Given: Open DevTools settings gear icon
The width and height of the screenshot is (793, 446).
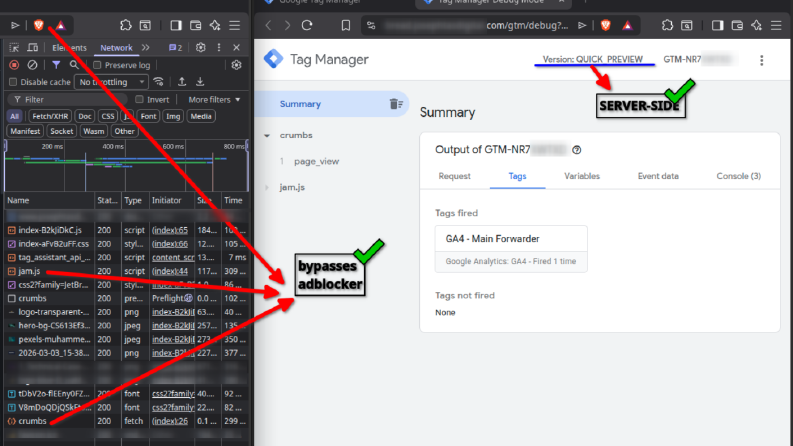Looking at the screenshot, I should click(x=201, y=48).
